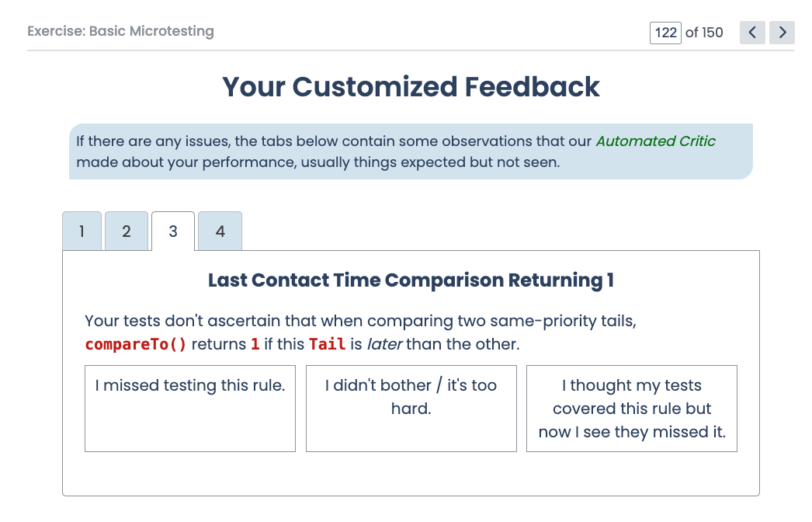Choose 'I missed testing this rule.'
This screenshot has width=812, height=522.
190,409
